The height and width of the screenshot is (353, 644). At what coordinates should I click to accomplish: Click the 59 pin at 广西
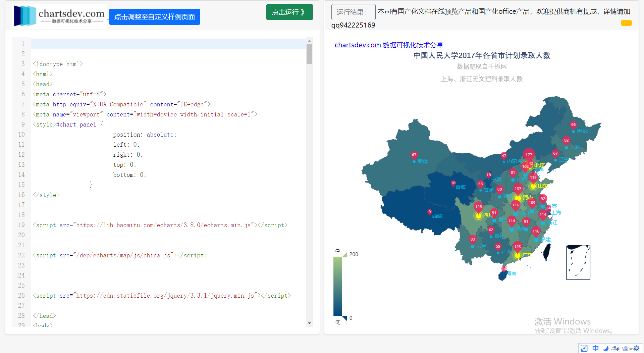498,247
